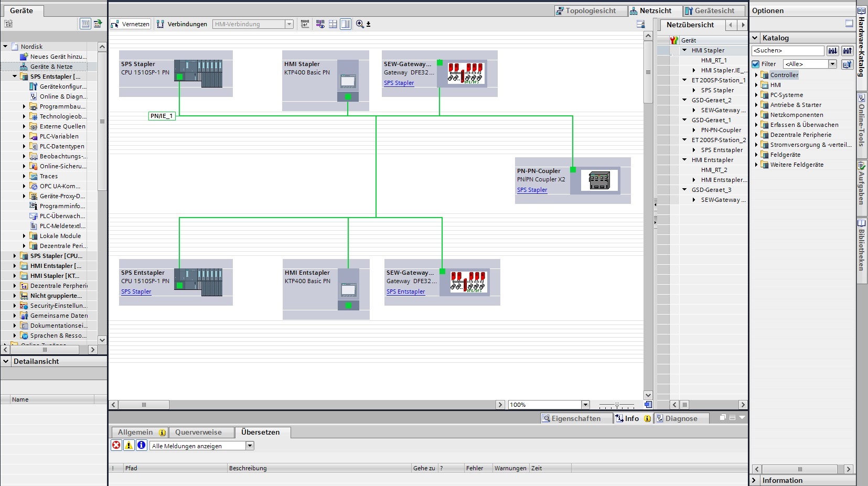Click the catalog search up icon

(x=848, y=51)
